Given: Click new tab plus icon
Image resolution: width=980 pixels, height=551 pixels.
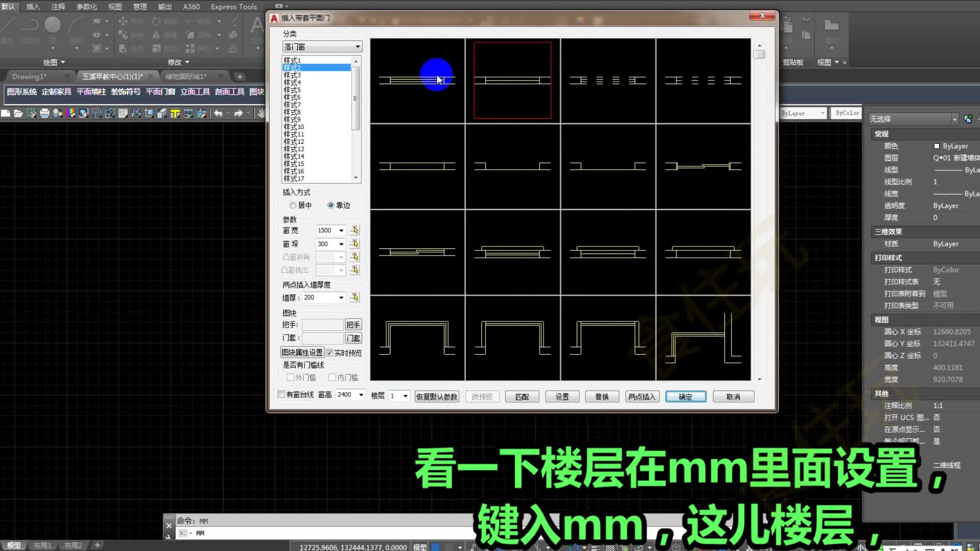Looking at the screenshot, I should [239, 77].
